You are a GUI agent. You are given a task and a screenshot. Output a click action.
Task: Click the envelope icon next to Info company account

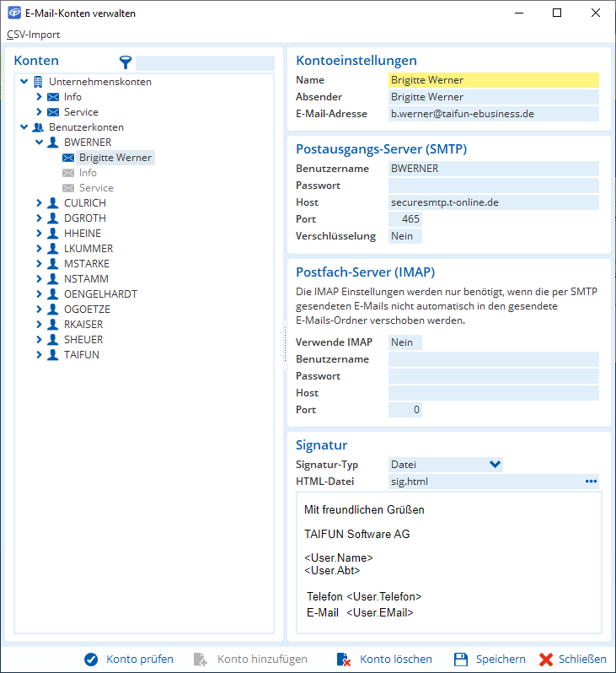point(53,97)
